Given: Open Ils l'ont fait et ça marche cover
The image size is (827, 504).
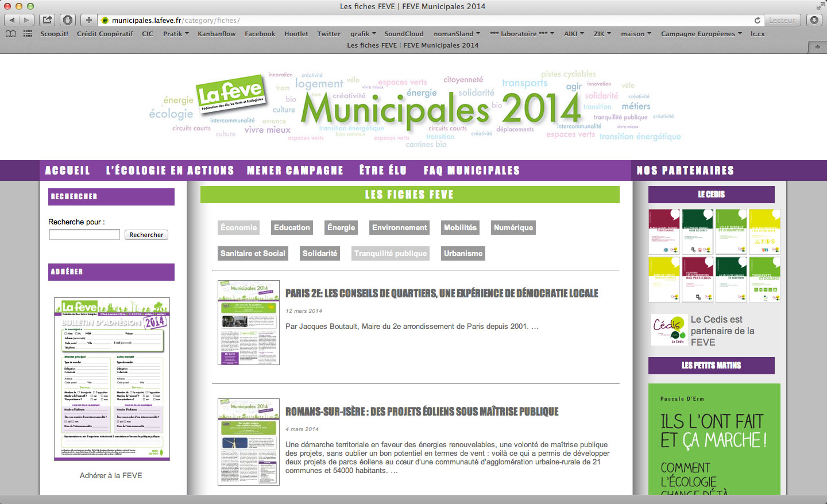Looking at the screenshot, I should point(714,439).
